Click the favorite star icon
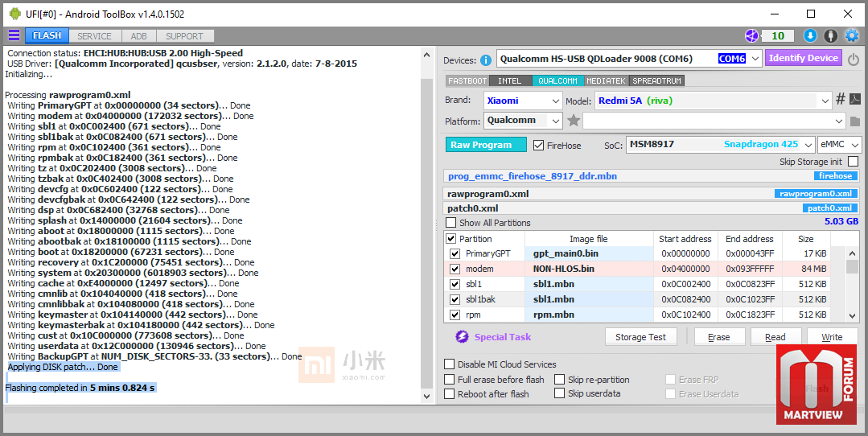This screenshot has height=436, width=868. tap(574, 121)
